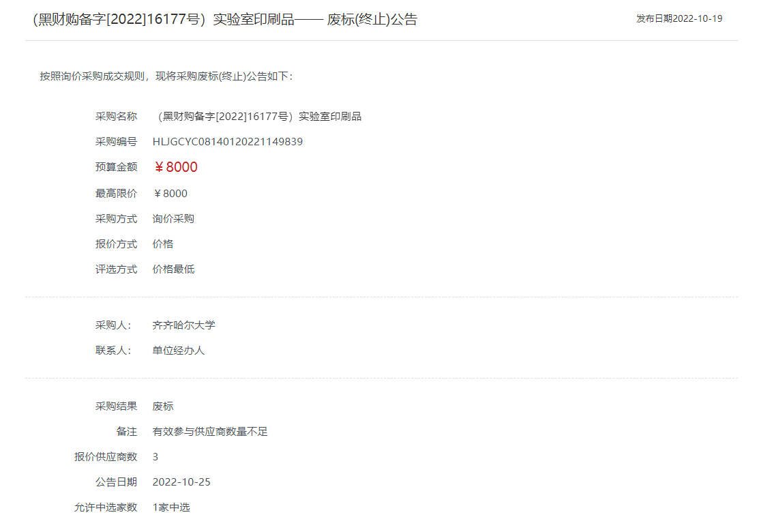Click the supplier count value 3
Image resolution: width=759 pixels, height=532 pixels.
coord(155,457)
